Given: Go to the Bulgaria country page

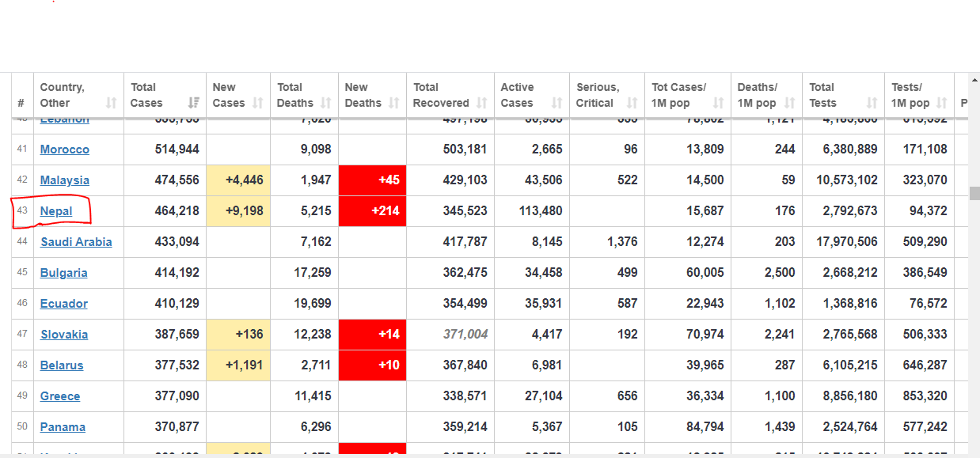Looking at the screenshot, I should pos(63,273).
